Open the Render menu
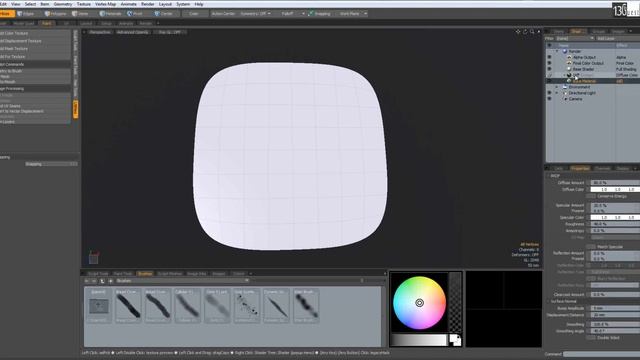Viewport: 640px width, 360px height. pos(148,4)
